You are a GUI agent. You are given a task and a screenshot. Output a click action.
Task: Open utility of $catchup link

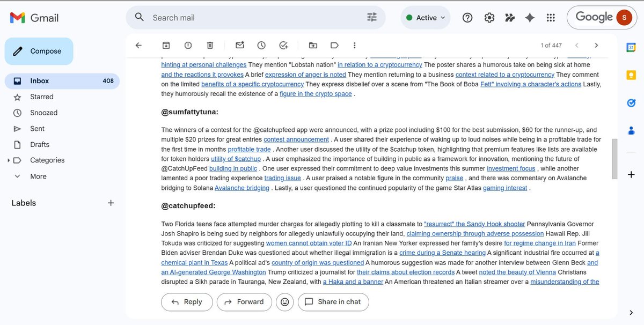tap(236, 159)
